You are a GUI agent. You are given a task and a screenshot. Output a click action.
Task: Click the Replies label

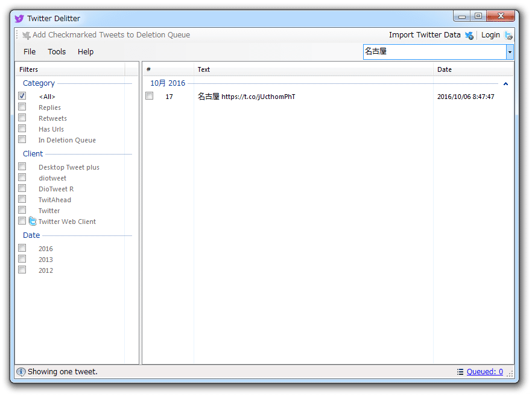[49, 107]
